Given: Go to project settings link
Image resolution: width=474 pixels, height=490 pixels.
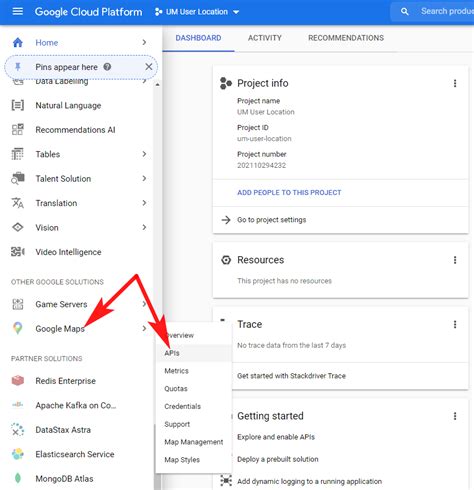Looking at the screenshot, I should (x=271, y=220).
